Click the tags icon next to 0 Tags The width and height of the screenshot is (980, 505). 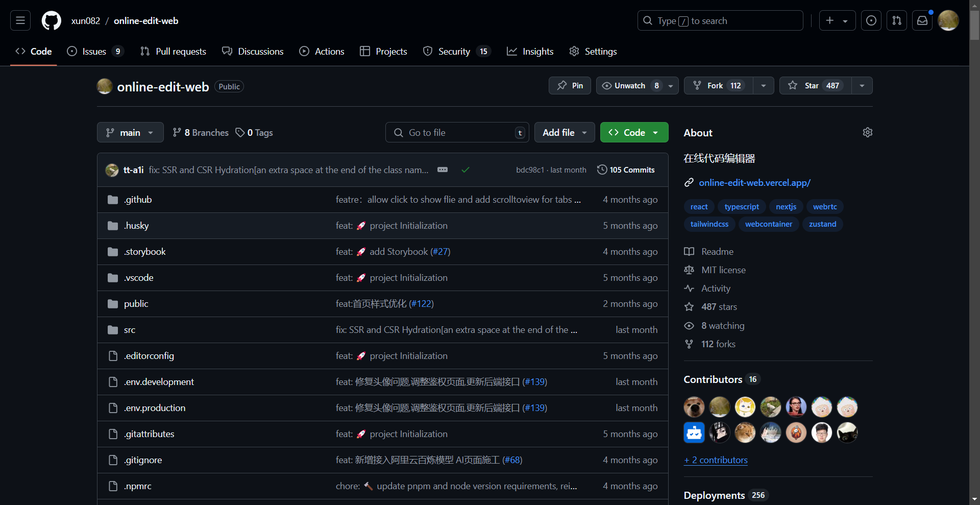240,132
